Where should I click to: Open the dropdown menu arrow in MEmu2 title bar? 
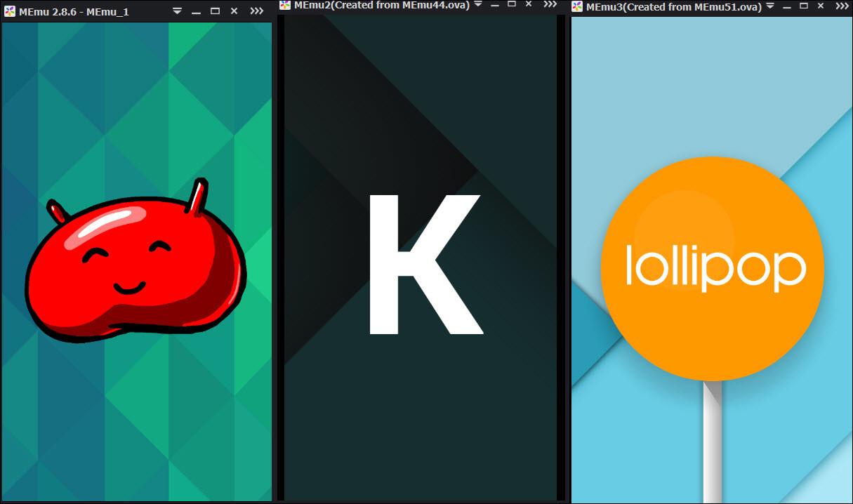[x=478, y=4]
